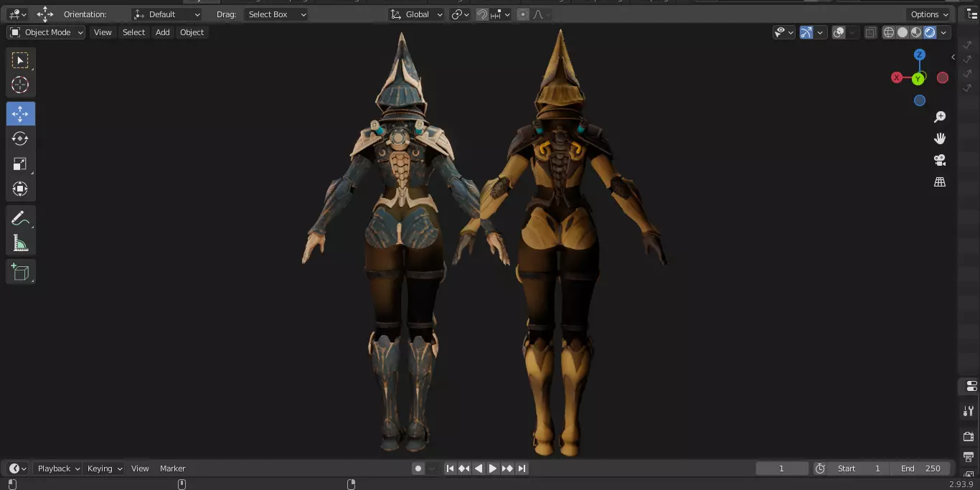Click the red X axis gizmo
The width and height of the screenshot is (980, 490).
tap(897, 77)
